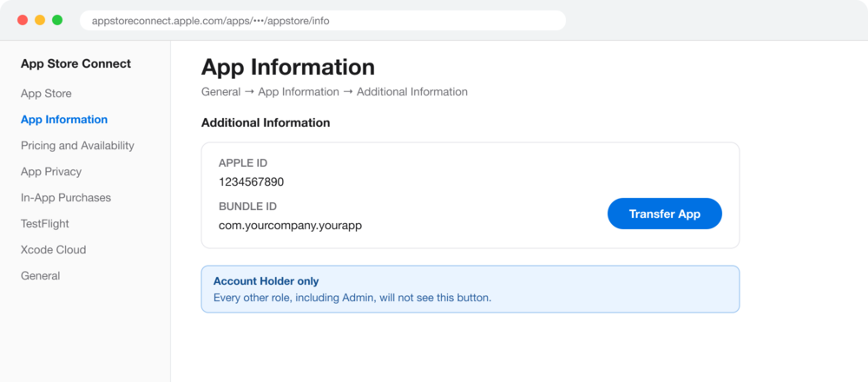Screen dimensions: 868x382
Task: Select General in sidebar
Action: [x=41, y=276]
